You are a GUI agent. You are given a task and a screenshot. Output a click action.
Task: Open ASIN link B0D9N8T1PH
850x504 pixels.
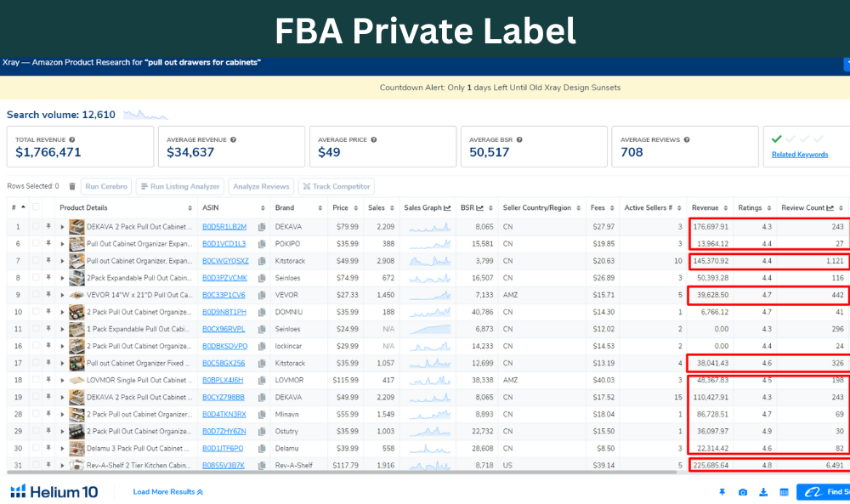[224, 312]
